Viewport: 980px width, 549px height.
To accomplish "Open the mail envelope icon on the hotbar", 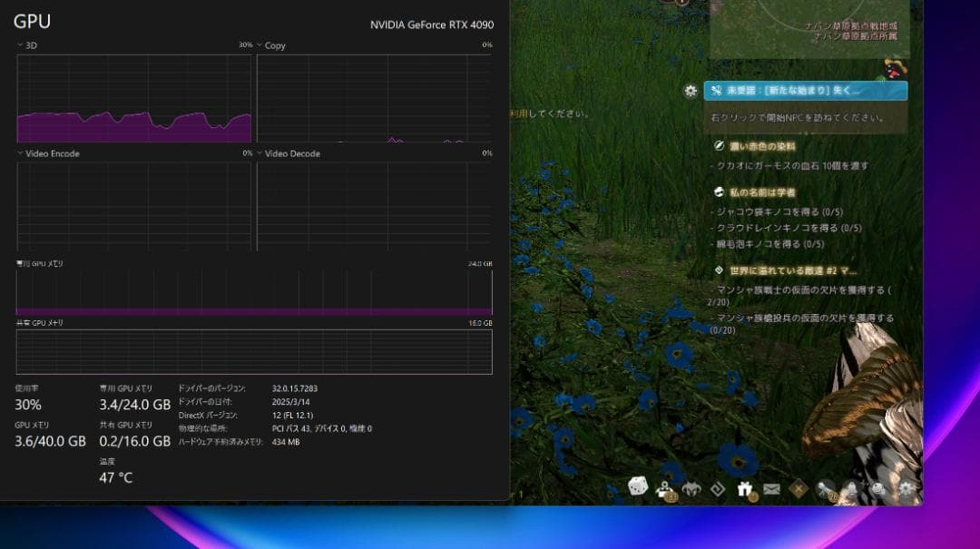I will click(x=771, y=487).
